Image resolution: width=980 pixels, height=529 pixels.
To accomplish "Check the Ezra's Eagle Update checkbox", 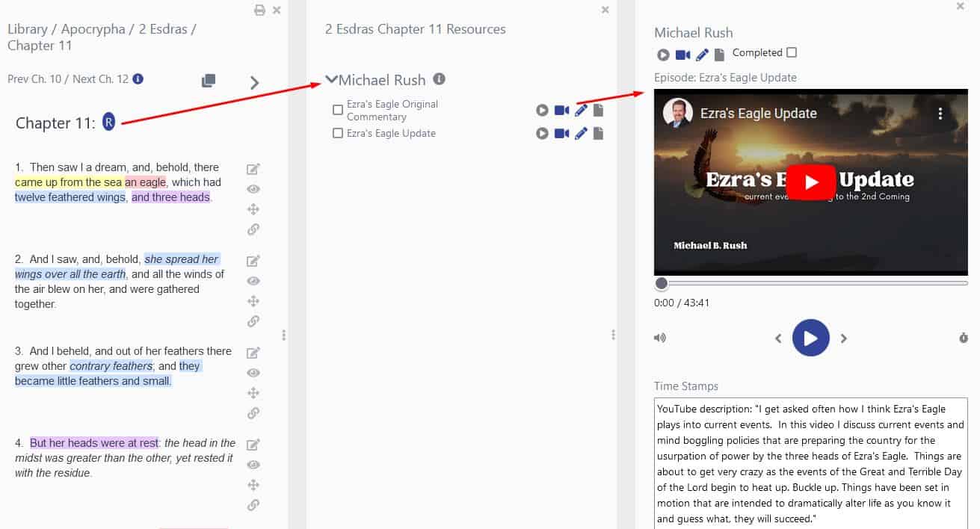I will [338, 133].
